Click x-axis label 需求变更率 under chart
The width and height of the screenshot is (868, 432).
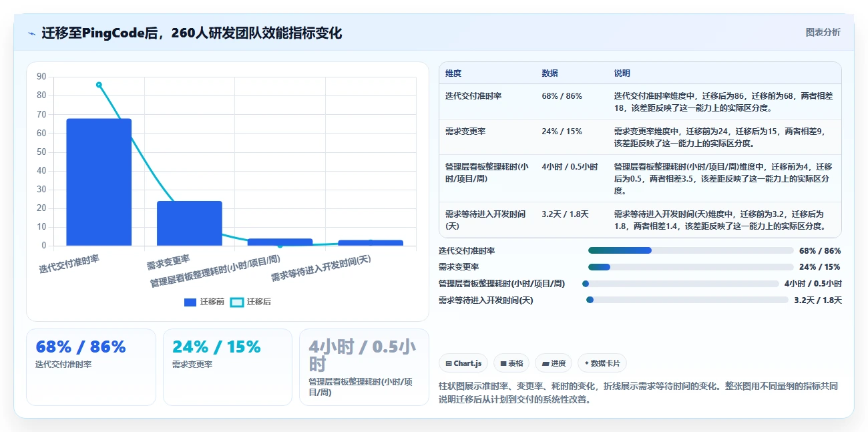168,262
